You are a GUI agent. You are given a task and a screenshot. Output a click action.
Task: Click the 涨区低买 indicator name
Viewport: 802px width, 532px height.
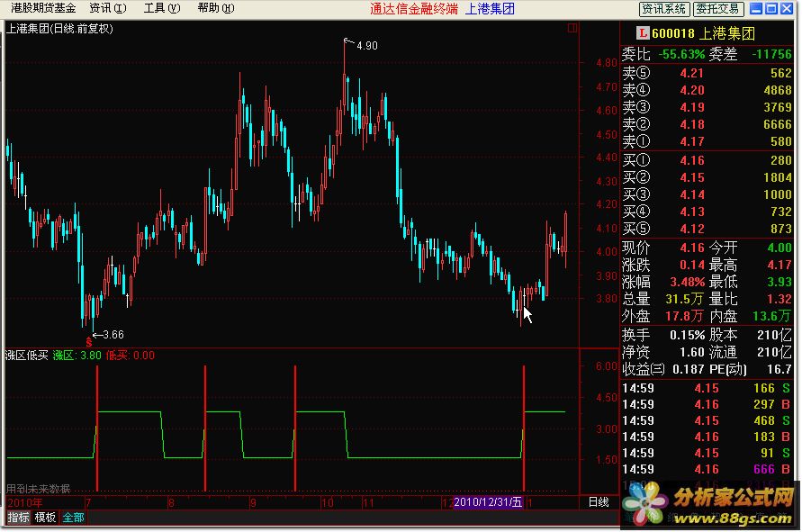pyautogui.click(x=27, y=355)
